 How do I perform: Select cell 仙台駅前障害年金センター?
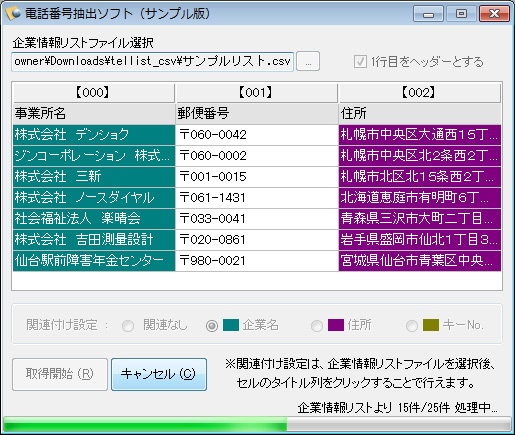click(94, 261)
